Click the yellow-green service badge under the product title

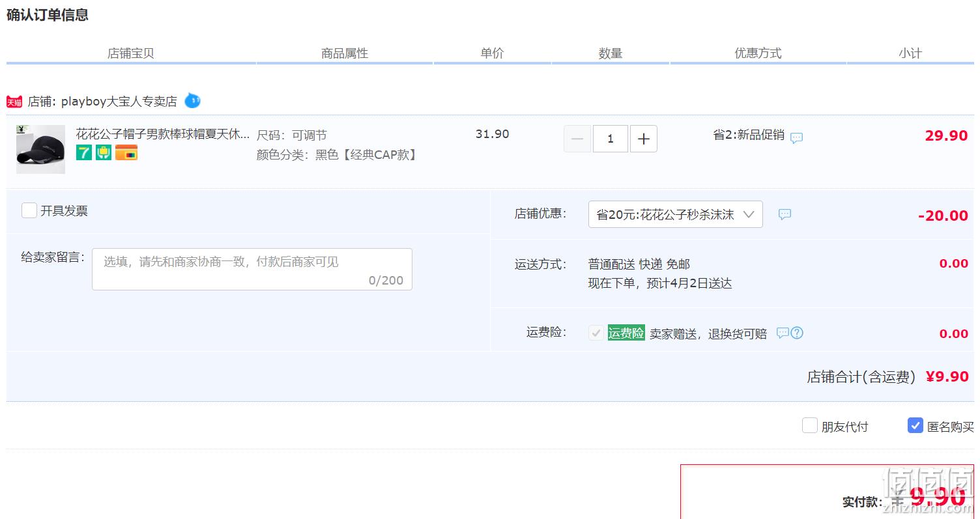[x=104, y=152]
